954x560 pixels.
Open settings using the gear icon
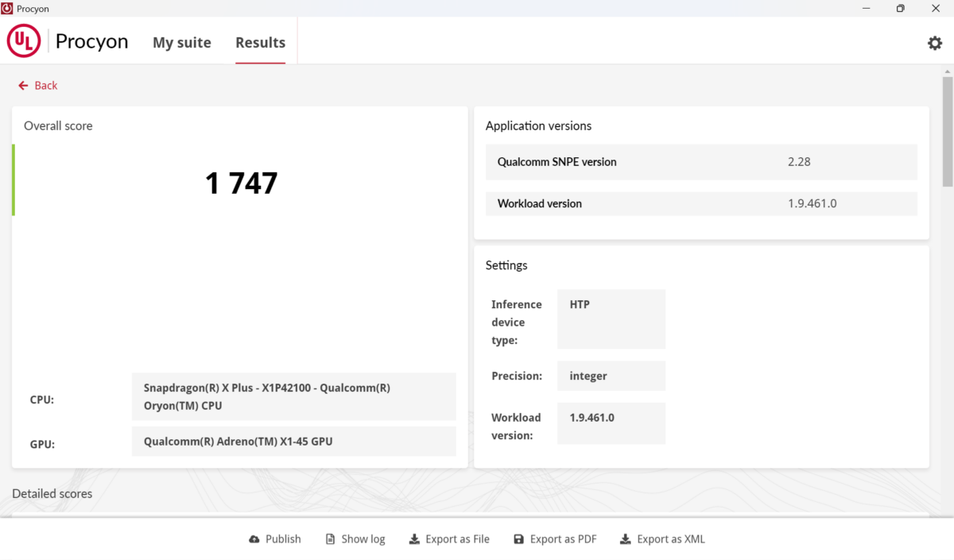[934, 43]
